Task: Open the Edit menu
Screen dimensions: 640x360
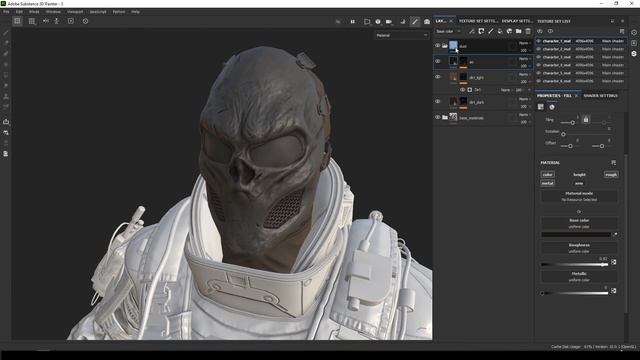Action: 19,12
